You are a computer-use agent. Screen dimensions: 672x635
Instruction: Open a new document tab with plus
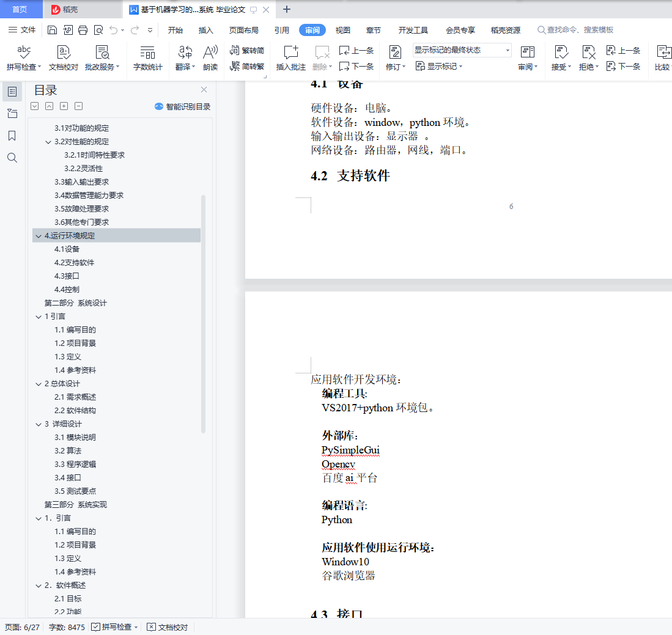[x=287, y=9]
